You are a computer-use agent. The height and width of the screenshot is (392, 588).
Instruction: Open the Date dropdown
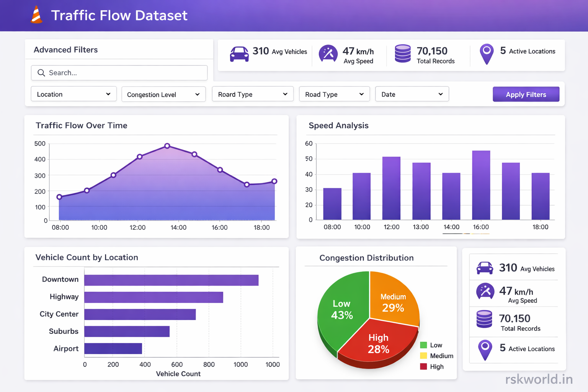pos(412,94)
